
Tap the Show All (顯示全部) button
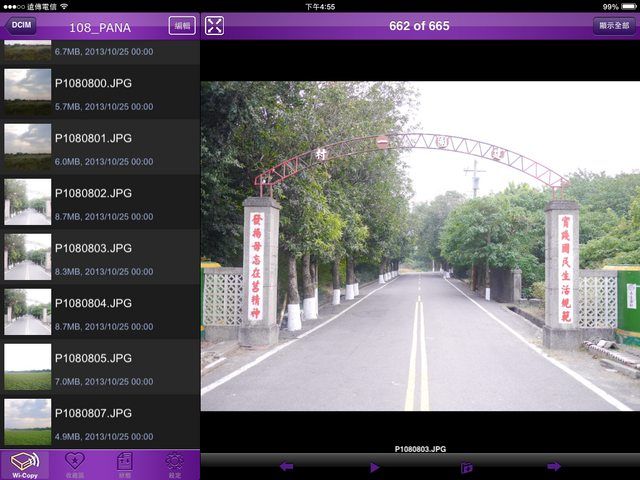613,26
